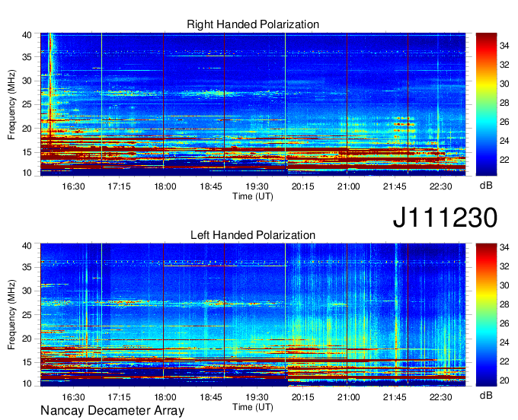Screen dimensions: 518x420
Task: Click the 26 label on Right Handed colorbar
Action: pos(504,122)
